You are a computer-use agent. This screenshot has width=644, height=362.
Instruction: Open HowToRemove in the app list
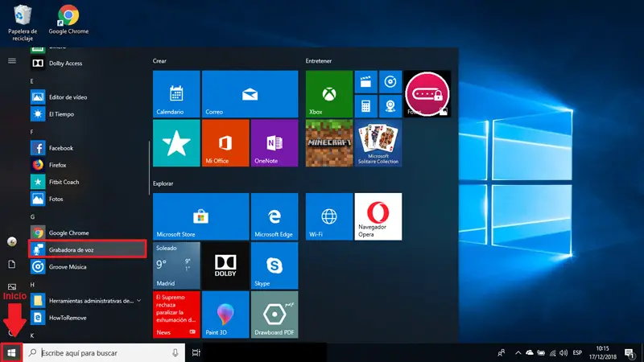(87, 318)
